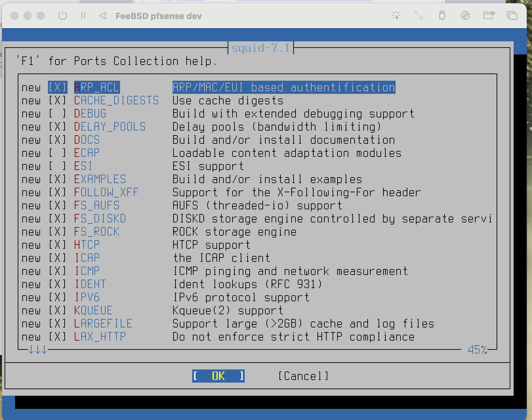Enable the ECAP checkbox

point(58,153)
